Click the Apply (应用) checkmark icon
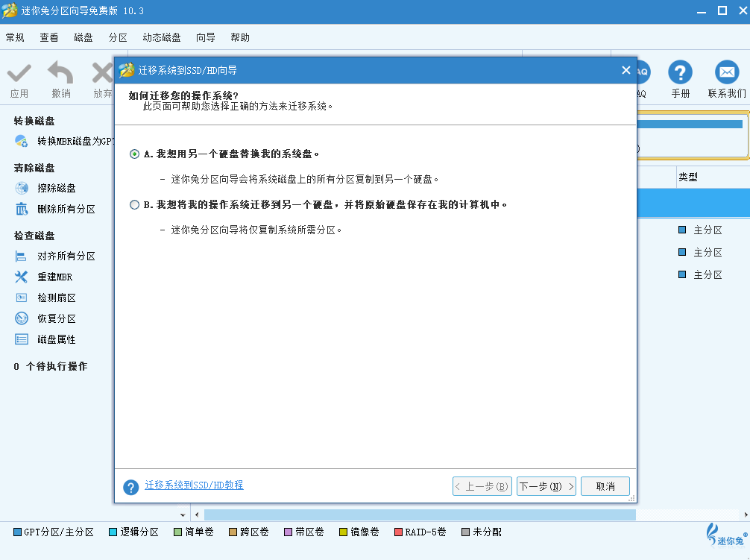Screen dimensions: 750x560 19,75
